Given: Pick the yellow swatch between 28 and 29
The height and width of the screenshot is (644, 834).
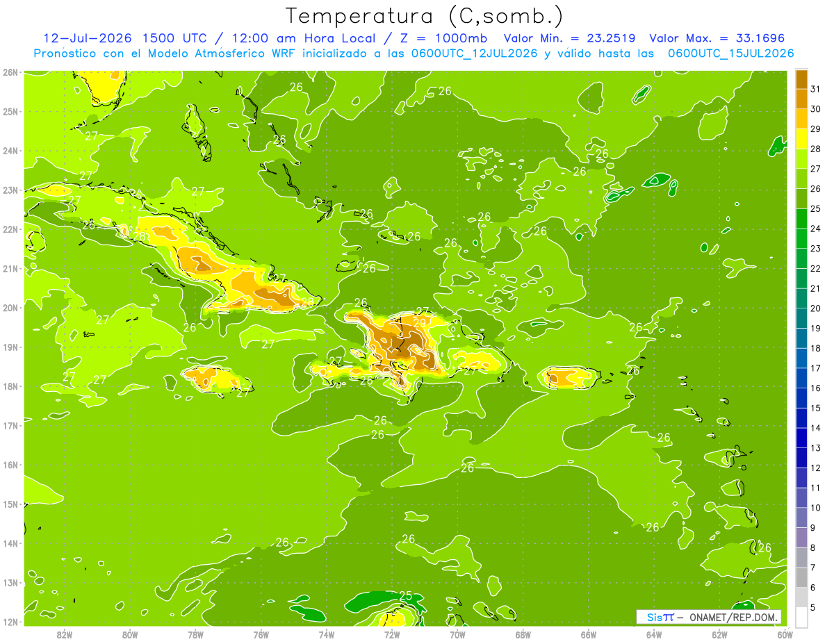Looking at the screenshot, I should (x=801, y=139).
